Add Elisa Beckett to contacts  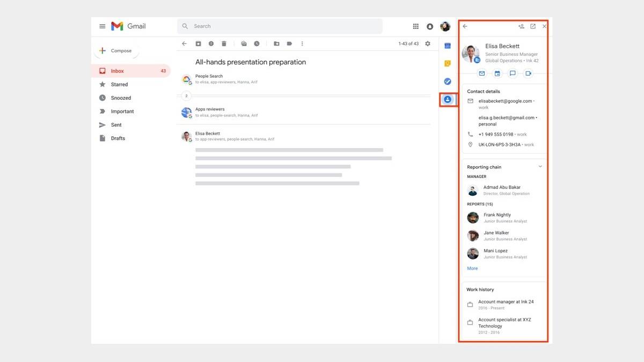[521, 26]
